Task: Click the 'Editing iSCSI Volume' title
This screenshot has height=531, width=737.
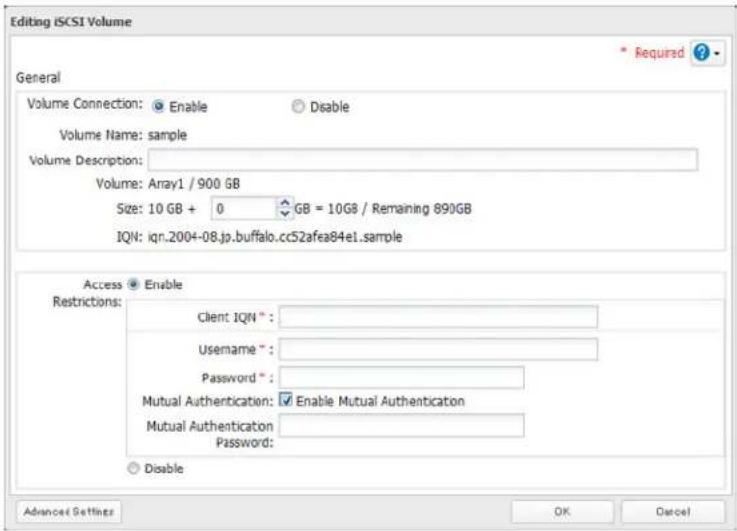Action: pos(71,22)
